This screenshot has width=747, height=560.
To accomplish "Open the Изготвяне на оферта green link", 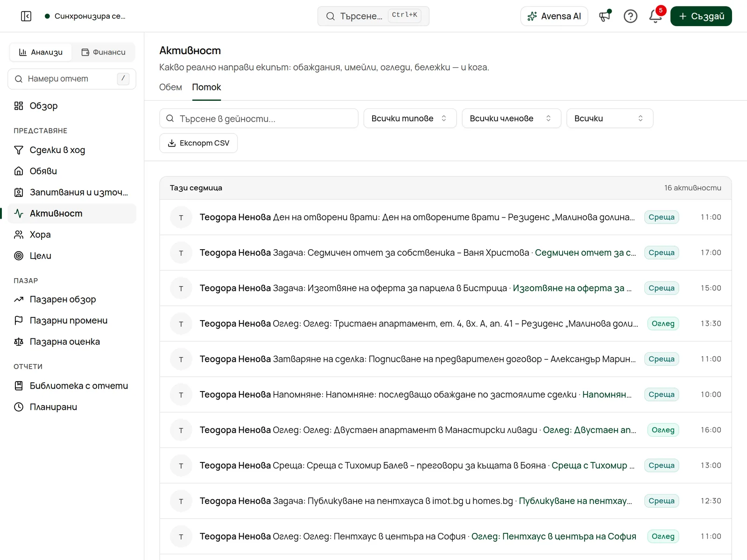I will [x=572, y=288].
